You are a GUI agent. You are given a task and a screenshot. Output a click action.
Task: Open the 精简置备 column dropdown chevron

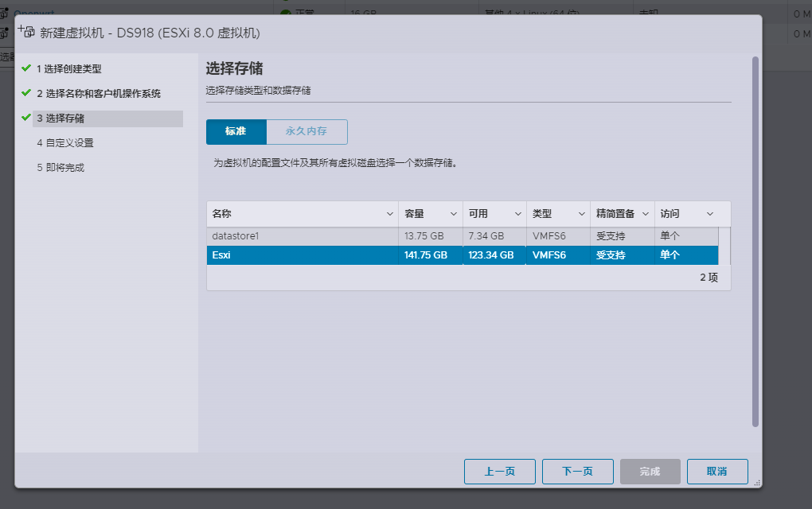tap(646, 214)
